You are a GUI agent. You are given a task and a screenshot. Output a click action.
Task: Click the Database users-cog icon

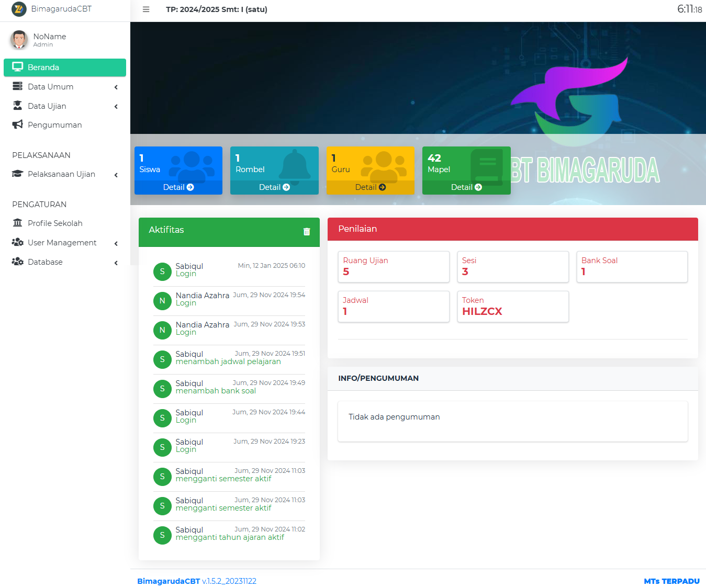click(17, 262)
